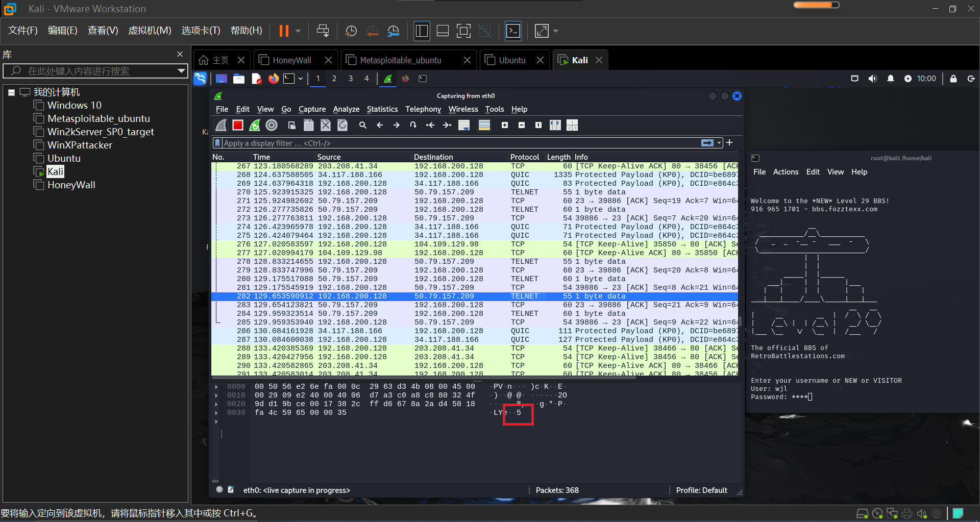This screenshot has height=522, width=980.
Task: Stop the running packet capture
Action: pyautogui.click(x=238, y=125)
